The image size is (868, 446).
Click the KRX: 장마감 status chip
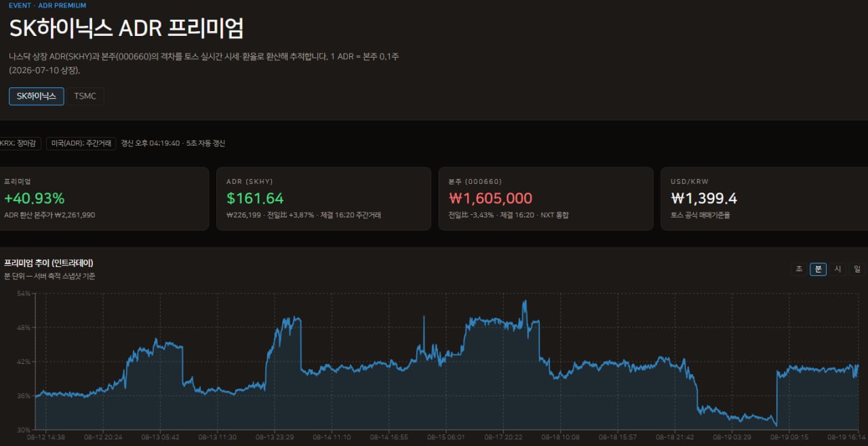(x=20, y=144)
